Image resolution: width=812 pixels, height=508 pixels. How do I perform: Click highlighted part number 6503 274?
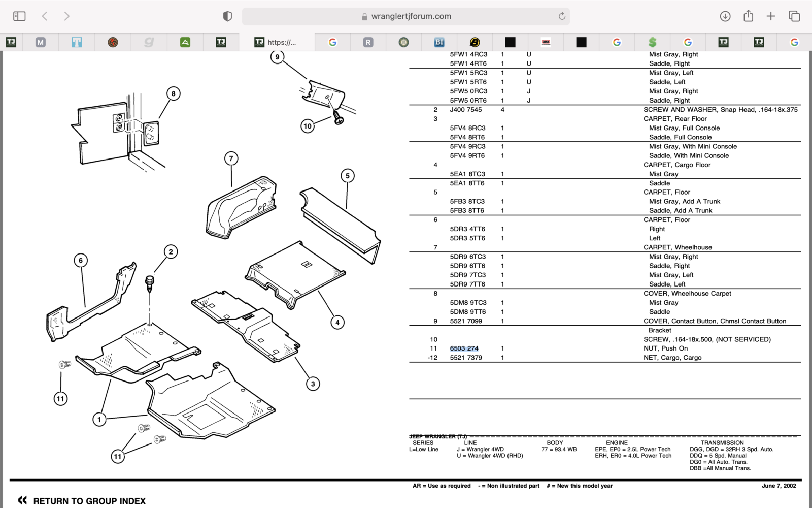[x=464, y=348]
